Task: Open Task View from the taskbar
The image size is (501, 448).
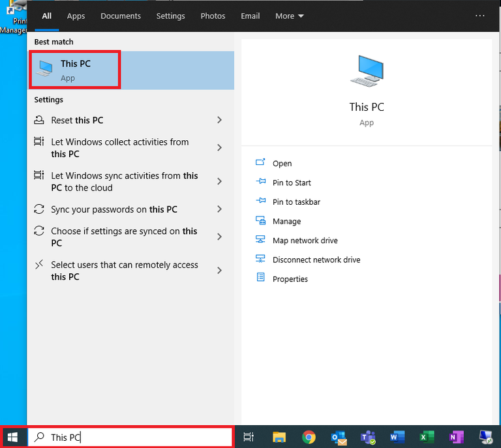Action: tap(249, 437)
